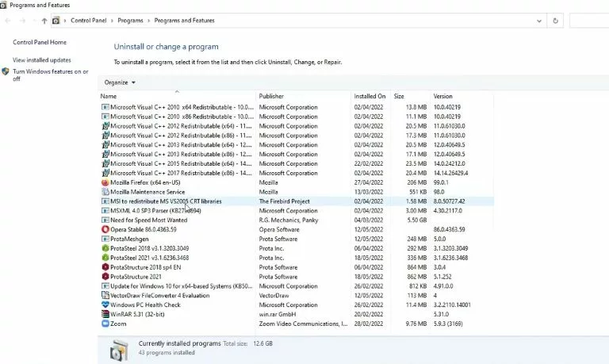Click the Mozilla Firefox program icon
Image resolution: width=609 pixels, height=364 pixels.
coord(105,182)
